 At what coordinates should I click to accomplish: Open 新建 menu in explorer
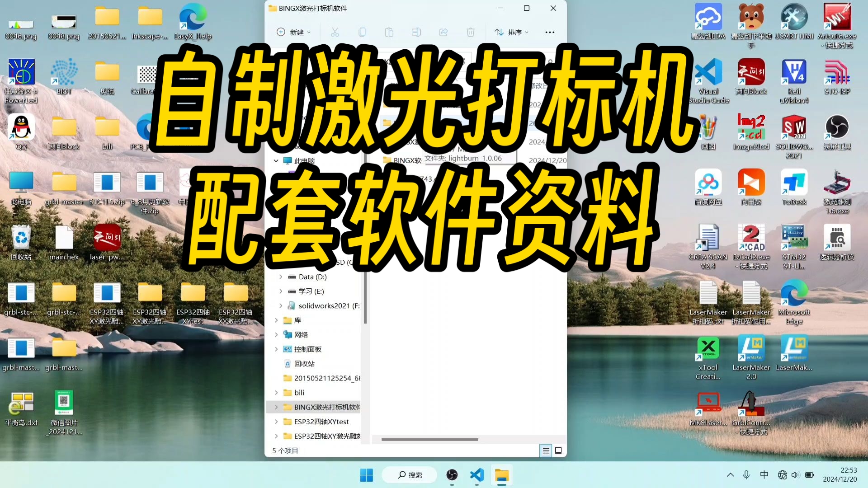pyautogui.click(x=294, y=32)
